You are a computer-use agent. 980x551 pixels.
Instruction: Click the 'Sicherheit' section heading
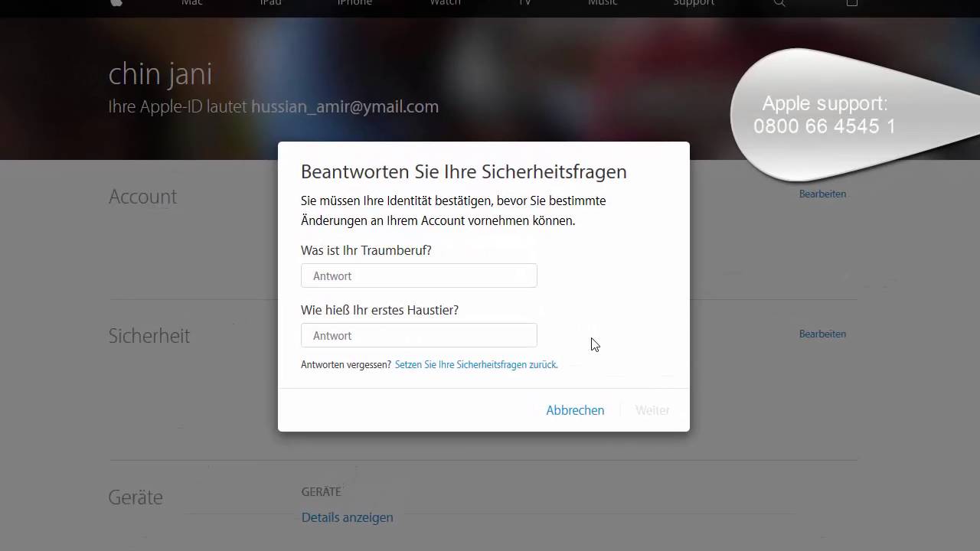(149, 336)
